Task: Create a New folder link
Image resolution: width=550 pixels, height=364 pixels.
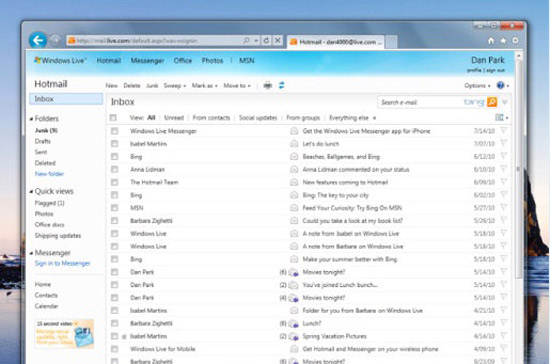Action: (x=49, y=174)
